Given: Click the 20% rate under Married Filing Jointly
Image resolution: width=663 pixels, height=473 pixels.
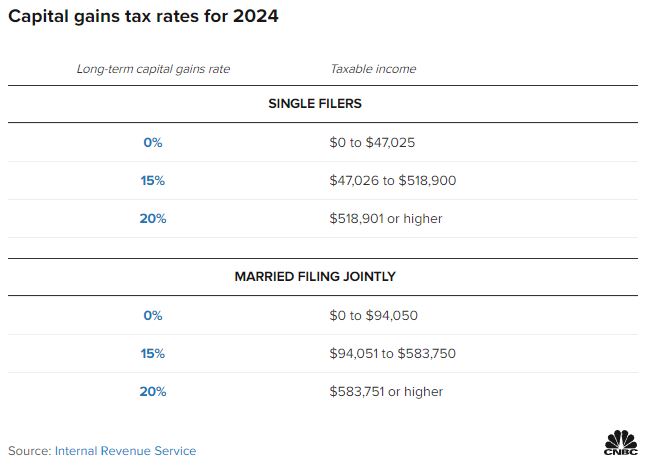Looking at the screenshot, I should (152, 392).
